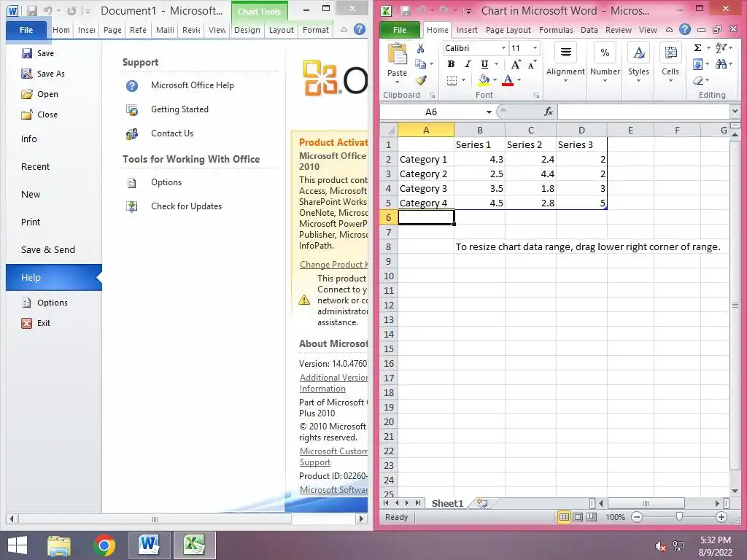Viewport: 747px width, 560px height.
Task: Click the AutoSum sigma icon
Action: coord(697,48)
